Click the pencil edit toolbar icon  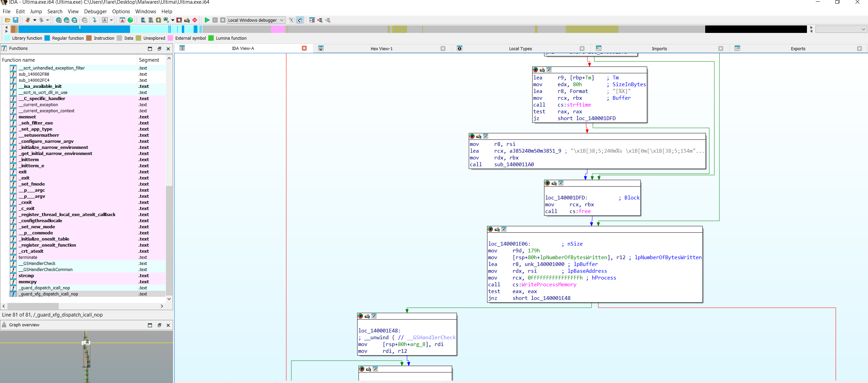tap(187, 20)
